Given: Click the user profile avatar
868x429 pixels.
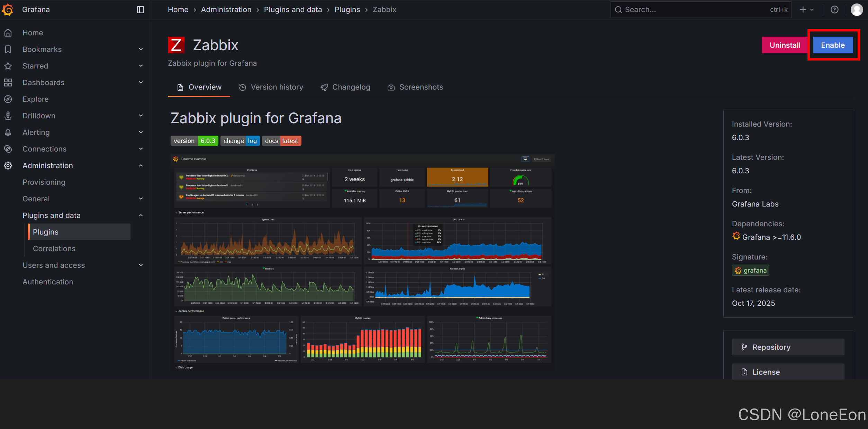Looking at the screenshot, I should 857,9.
